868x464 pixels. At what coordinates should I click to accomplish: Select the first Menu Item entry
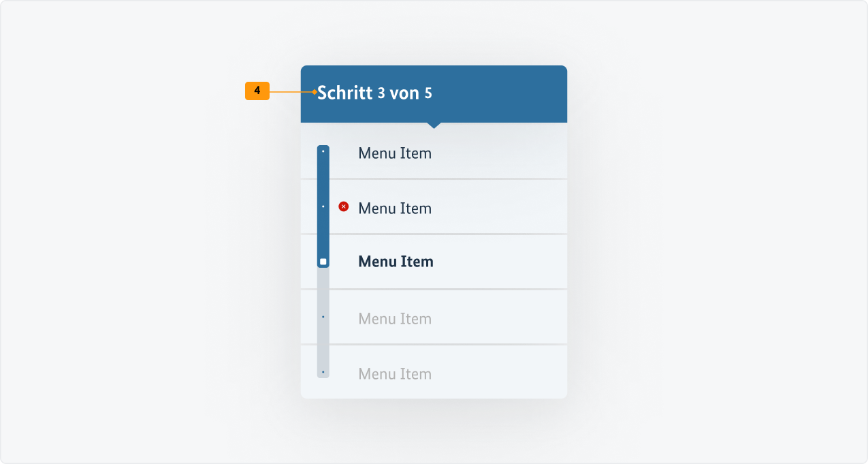click(x=395, y=153)
